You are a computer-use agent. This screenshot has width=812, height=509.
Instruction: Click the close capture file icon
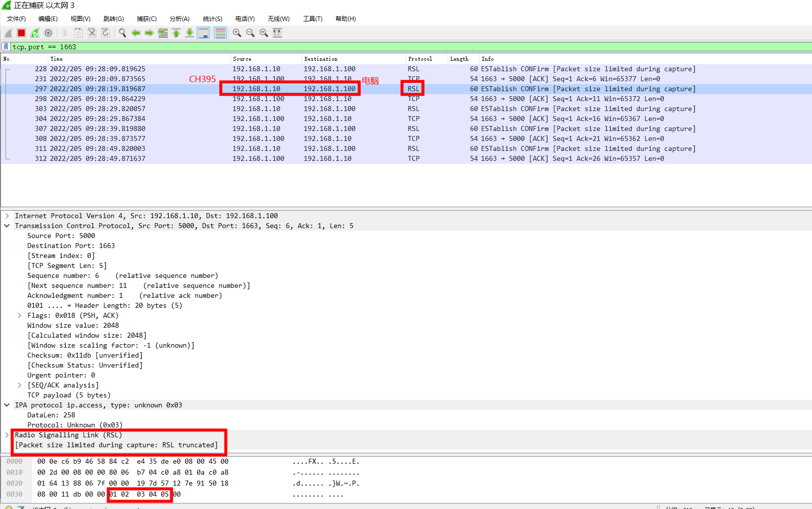point(92,33)
